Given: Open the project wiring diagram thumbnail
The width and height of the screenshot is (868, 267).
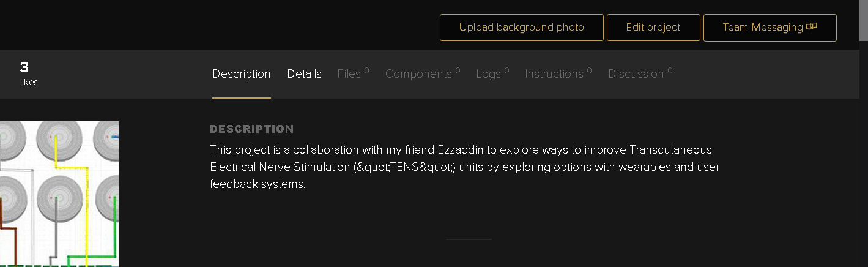Looking at the screenshot, I should pos(59,194).
